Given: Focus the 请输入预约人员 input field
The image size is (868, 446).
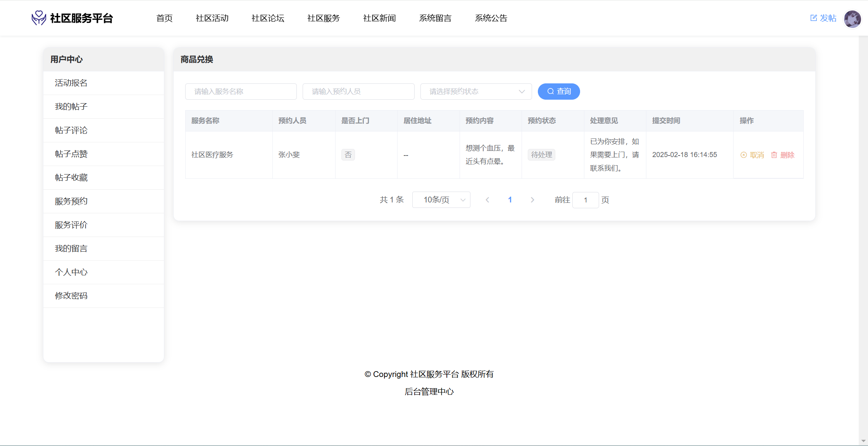Looking at the screenshot, I should pos(358,92).
